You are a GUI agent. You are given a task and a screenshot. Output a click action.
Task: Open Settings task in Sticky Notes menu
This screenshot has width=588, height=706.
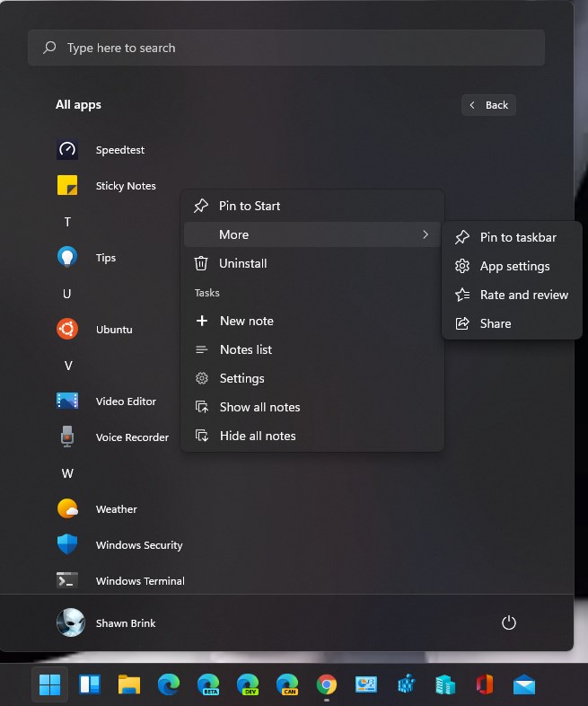312,378
